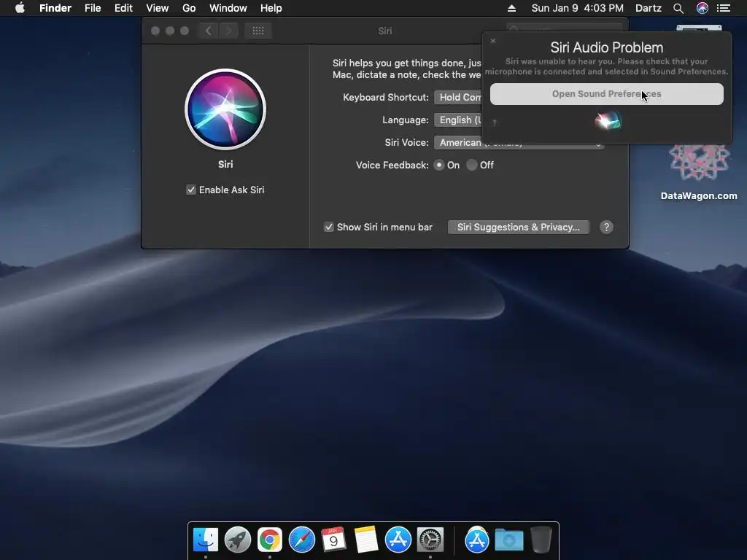Image resolution: width=747 pixels, height=560 pixels.
Task: Open the Language dropdown
Action: (x=458, y=120)
